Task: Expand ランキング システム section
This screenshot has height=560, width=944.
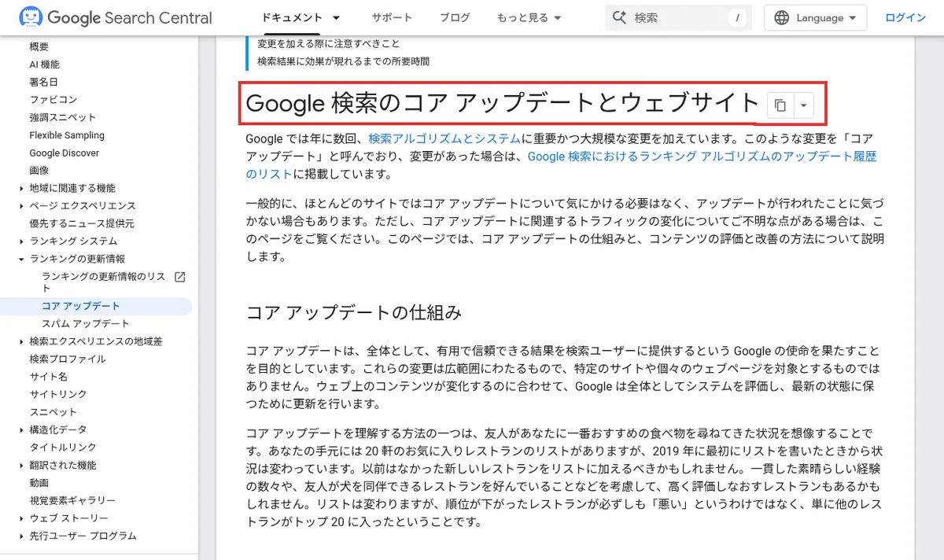Action: (x=20, y=241)
